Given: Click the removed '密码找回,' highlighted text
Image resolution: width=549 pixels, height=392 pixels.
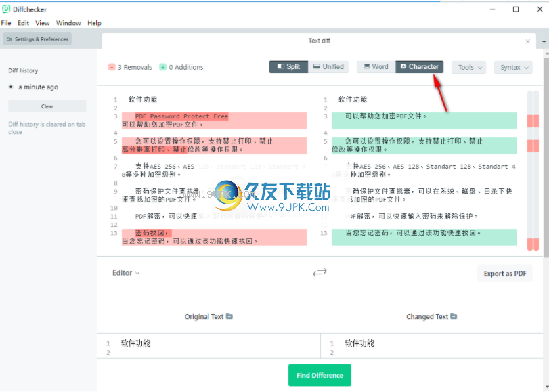Looking at the screenshot, I should (154, 233).
